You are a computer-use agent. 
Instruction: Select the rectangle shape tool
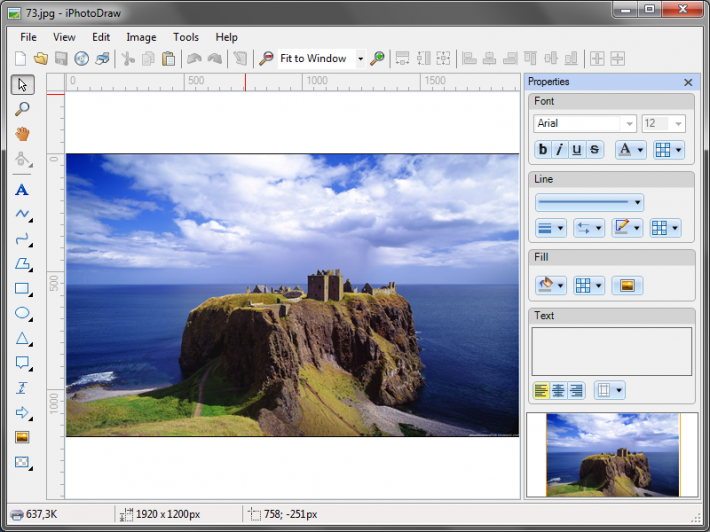click(x=23, y=288)
